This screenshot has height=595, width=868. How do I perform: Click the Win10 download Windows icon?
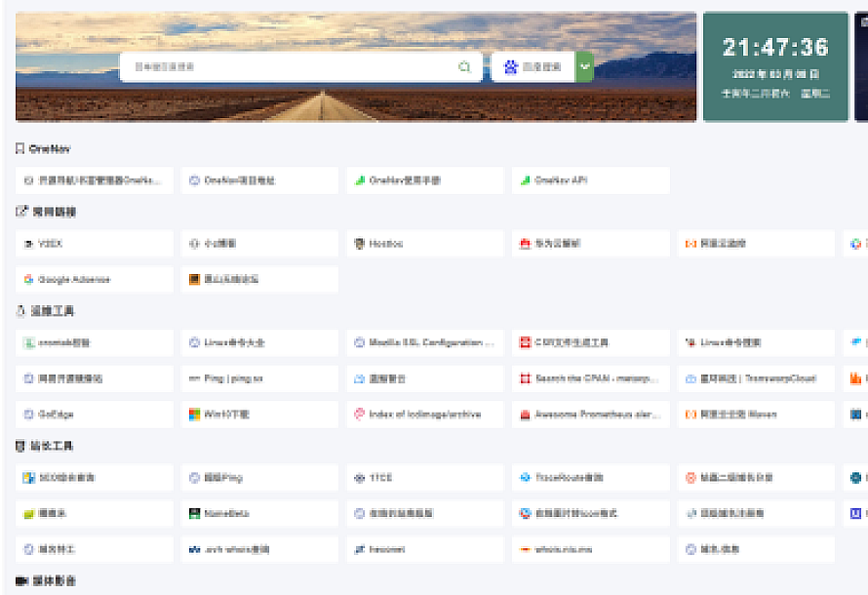coord(194,415)
